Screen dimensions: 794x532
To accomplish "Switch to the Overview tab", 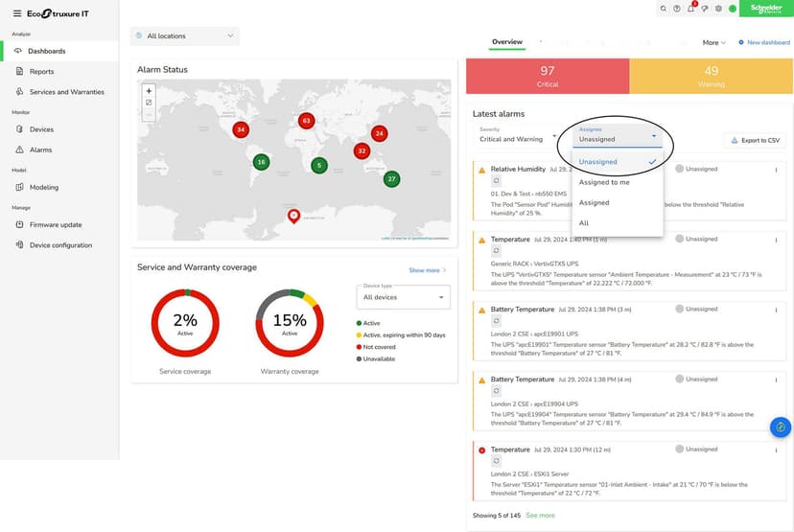I will [x=507, y=42].
